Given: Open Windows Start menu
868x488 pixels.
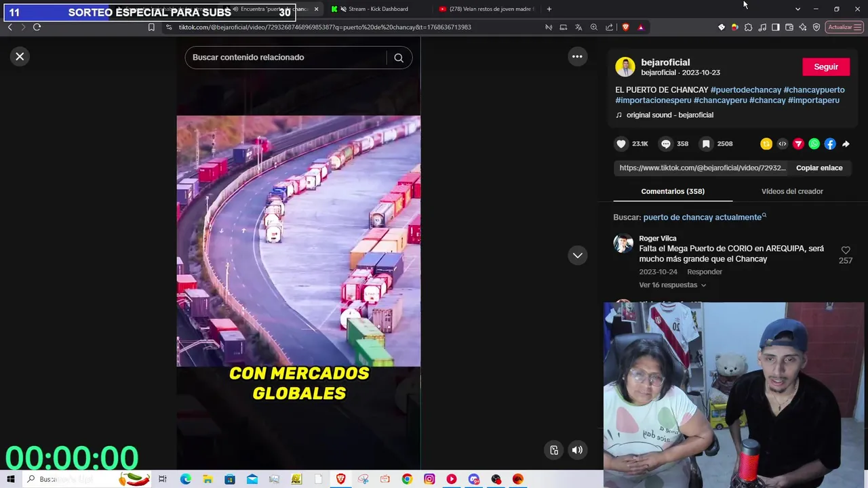Looking at the screenshot, I should pyautogui.click(x=10, y=479).
